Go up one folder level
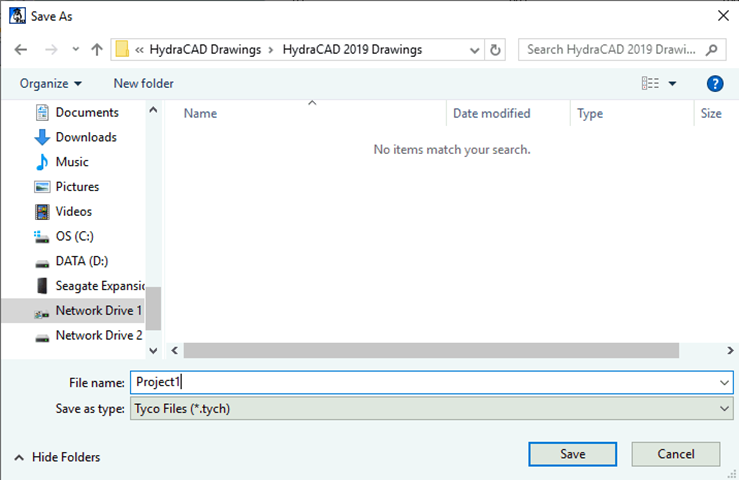This screenshot has height=480, width=739. pyautogui.click(x=97, y=50)
